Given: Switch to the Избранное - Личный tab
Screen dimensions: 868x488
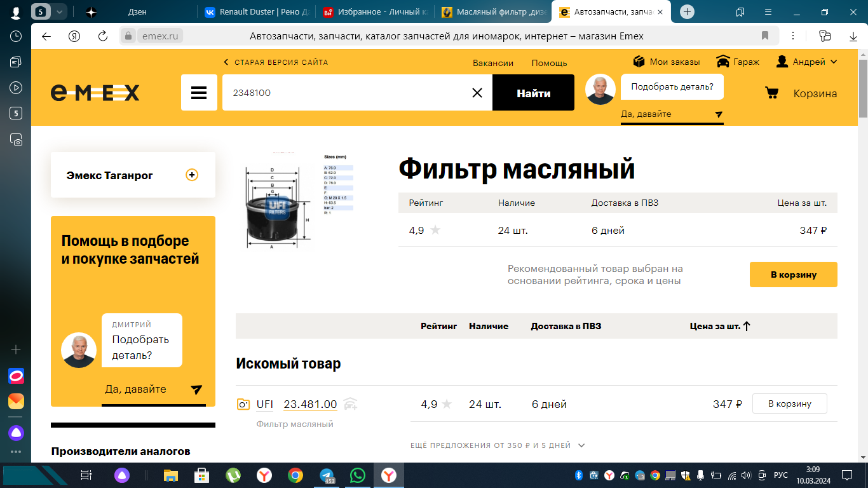Looking at the screenshot, I should pos(376,12).
